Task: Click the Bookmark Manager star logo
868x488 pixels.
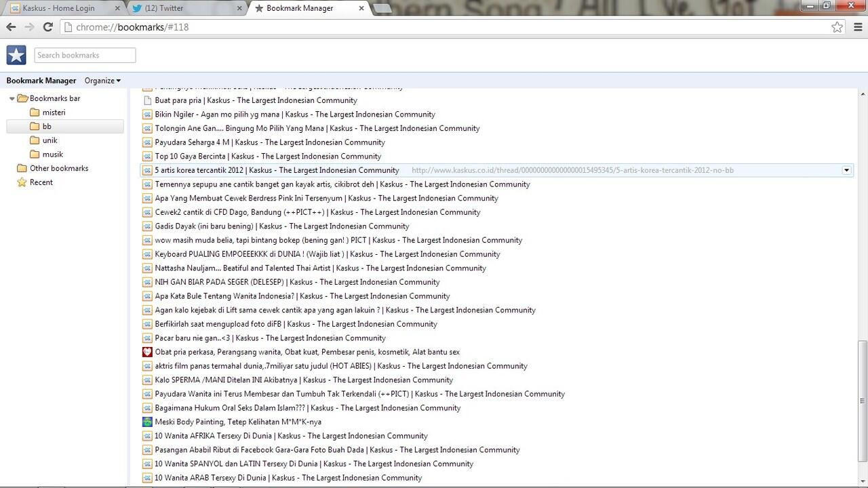Action: click(16, 56)
